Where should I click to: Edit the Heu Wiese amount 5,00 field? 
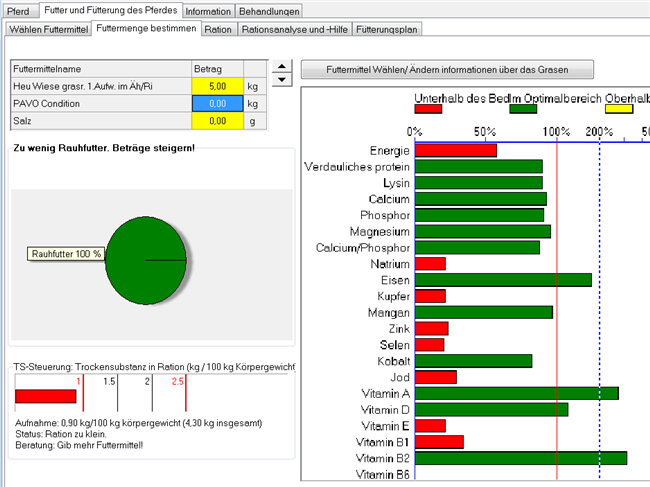point(218,86)
